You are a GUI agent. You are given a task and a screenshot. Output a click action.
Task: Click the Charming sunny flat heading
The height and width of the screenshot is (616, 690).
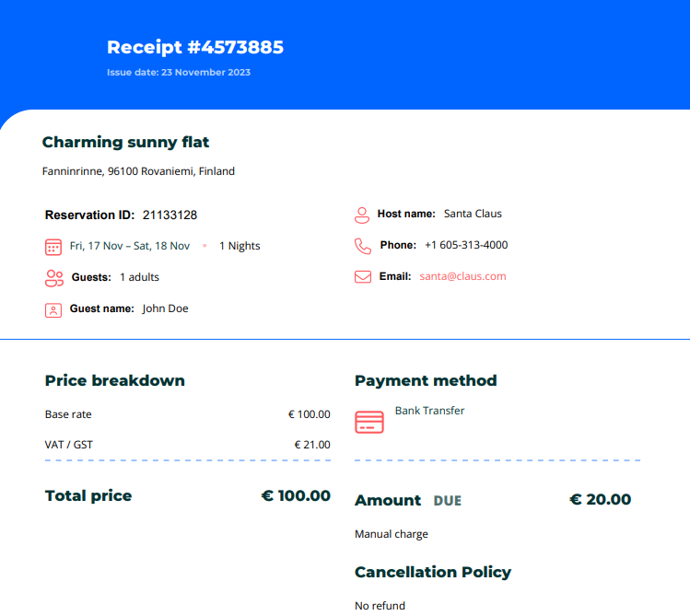[125, 142]
